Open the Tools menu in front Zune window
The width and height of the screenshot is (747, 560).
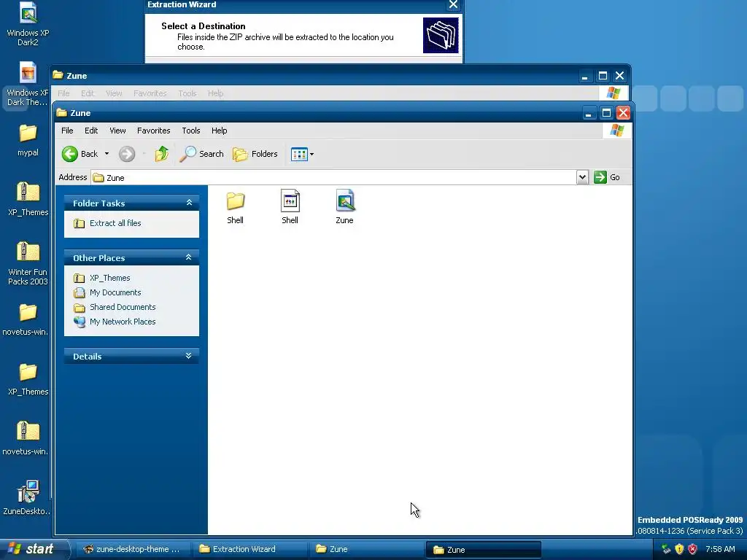point(190,131)
